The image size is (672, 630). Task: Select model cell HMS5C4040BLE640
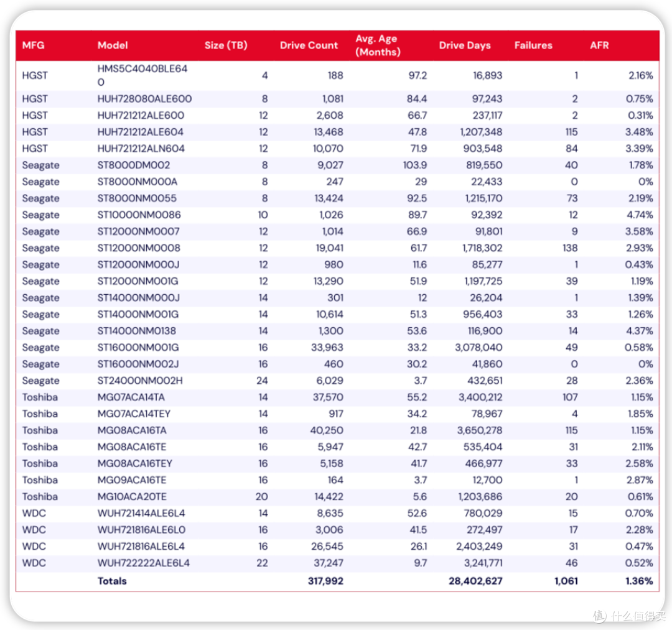pos(142,75)
